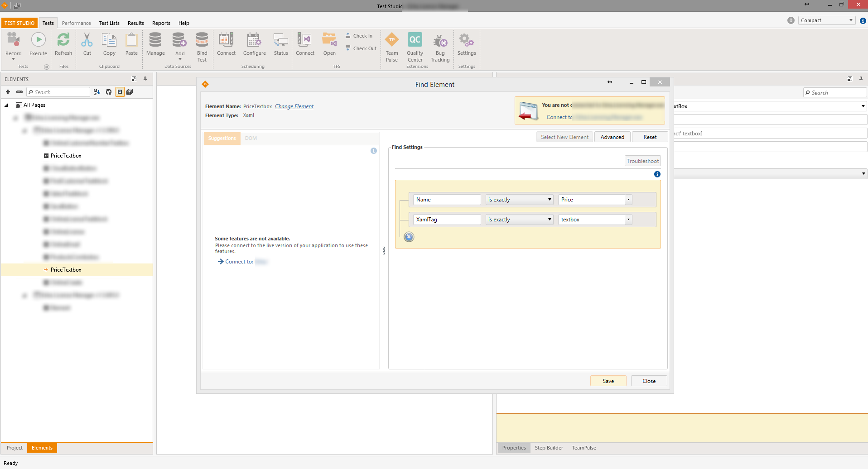This screenshot has width=868, height=469.
Task: Open the Results tab
Action: [135, 23]
